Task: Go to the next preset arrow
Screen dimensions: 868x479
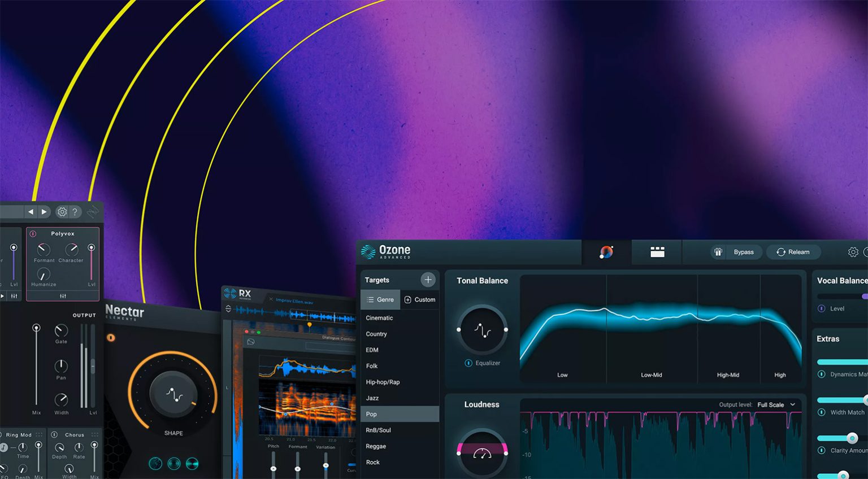Action: (x=44, y=212)
